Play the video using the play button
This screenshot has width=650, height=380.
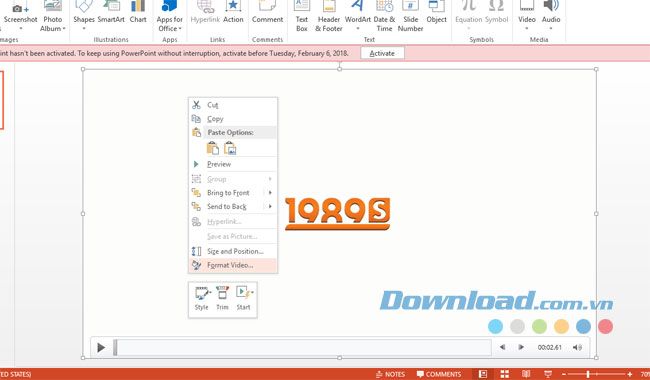click(101, 347)
